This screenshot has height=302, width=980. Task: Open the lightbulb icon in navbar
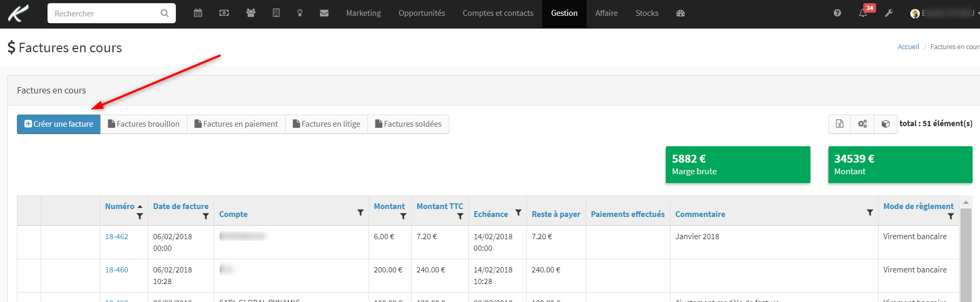click(300, 13)
